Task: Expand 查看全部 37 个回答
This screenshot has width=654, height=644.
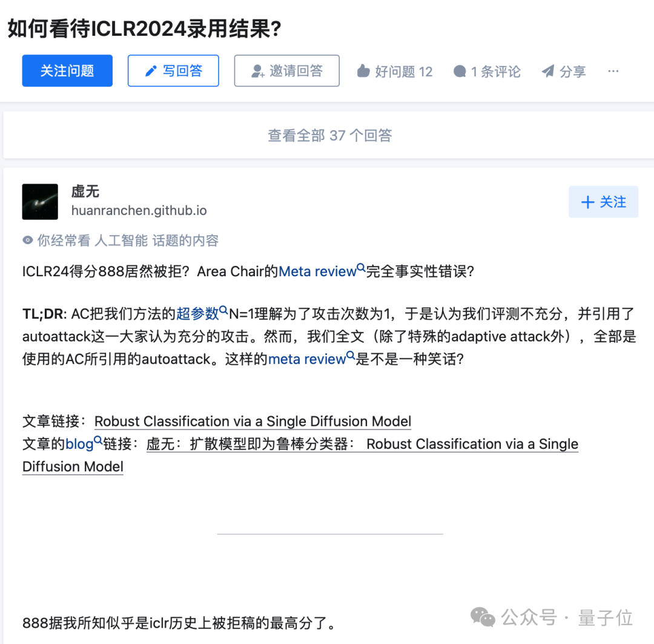Action: tap(329, 135)
